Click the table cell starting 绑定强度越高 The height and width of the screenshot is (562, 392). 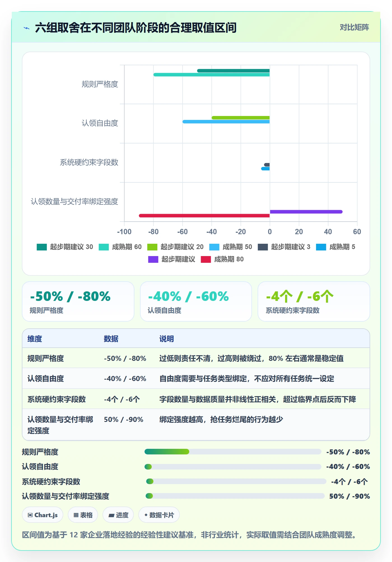click(221, 419)
